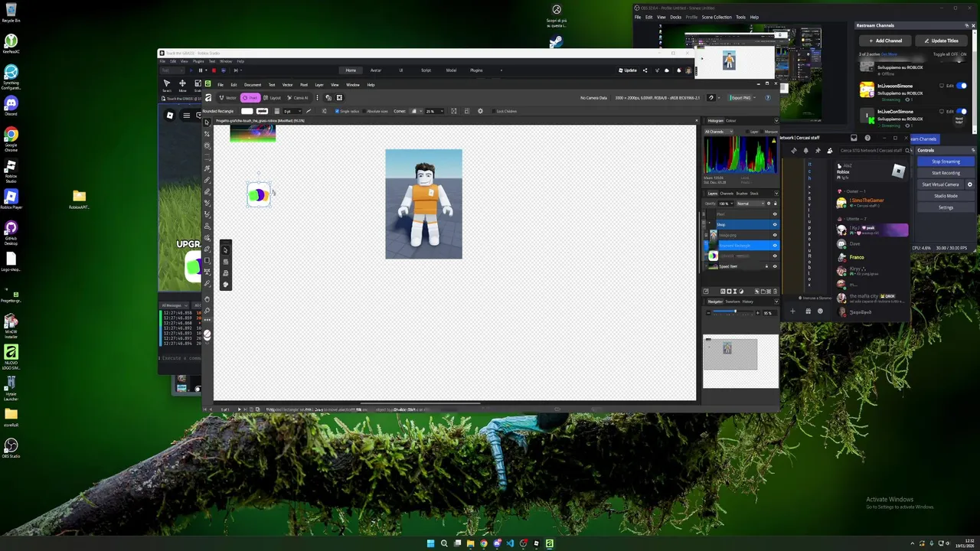
Task: Open GitHub Desktop shortcut
Action: [x=11, y=233]
